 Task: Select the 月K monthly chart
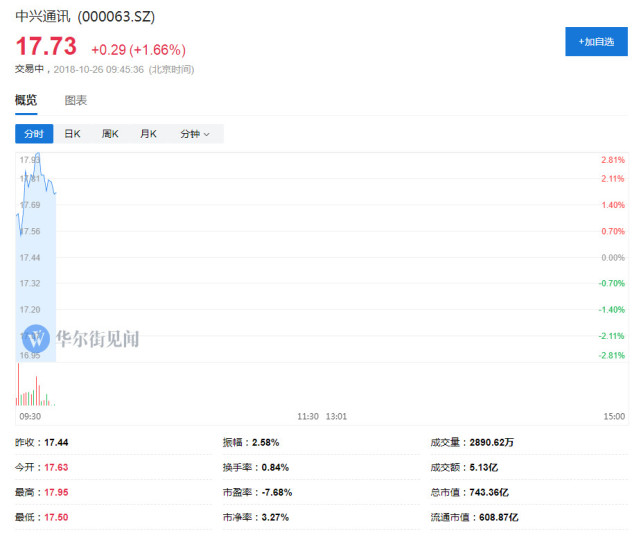click(x=148, y=134)
